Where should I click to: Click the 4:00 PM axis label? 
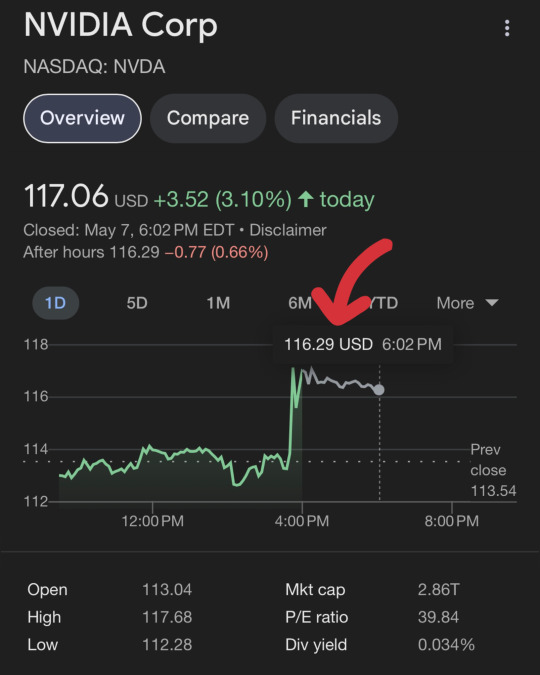coord(302,521)
